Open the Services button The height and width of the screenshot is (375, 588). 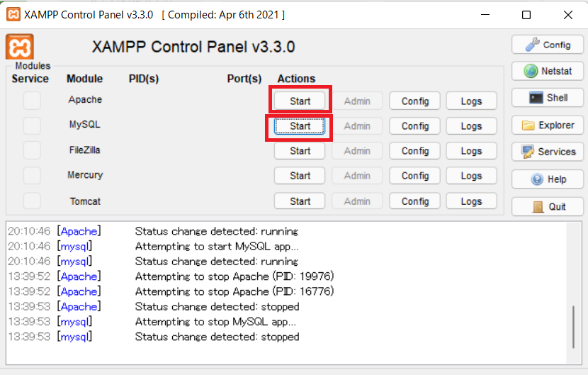548,152
